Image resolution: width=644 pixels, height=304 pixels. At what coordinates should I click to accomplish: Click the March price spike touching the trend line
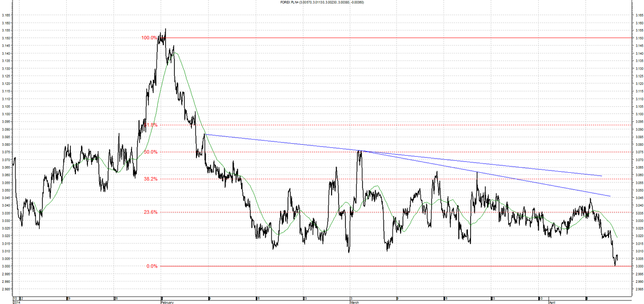coord(359,151)
